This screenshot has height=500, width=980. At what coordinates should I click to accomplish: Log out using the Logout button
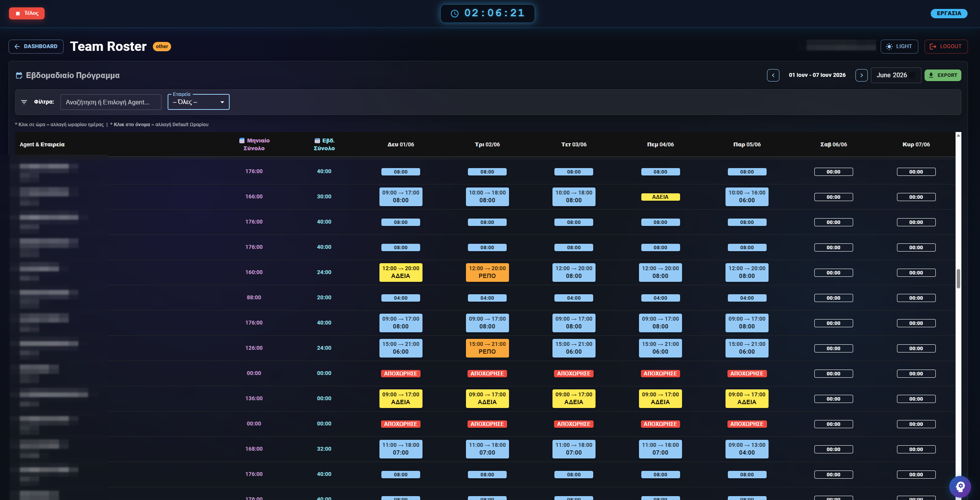(946, 47)
